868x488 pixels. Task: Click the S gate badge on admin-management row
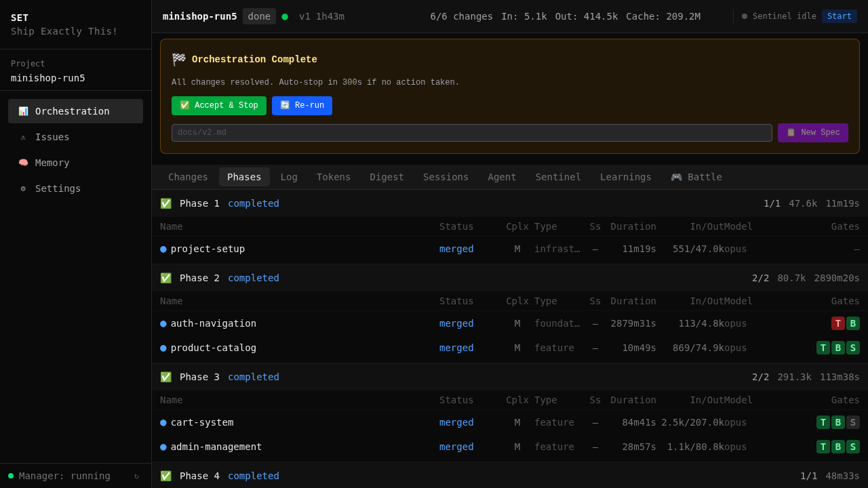[x=853, y=447]
